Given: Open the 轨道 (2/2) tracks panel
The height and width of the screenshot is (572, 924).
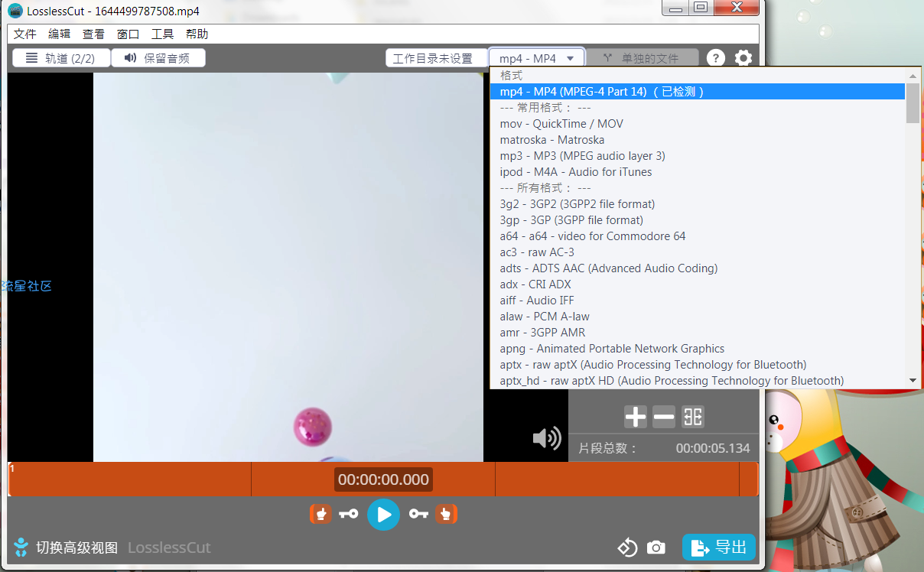Looking at the screenshot, I should pyautogui.click(x=61, y=58).
